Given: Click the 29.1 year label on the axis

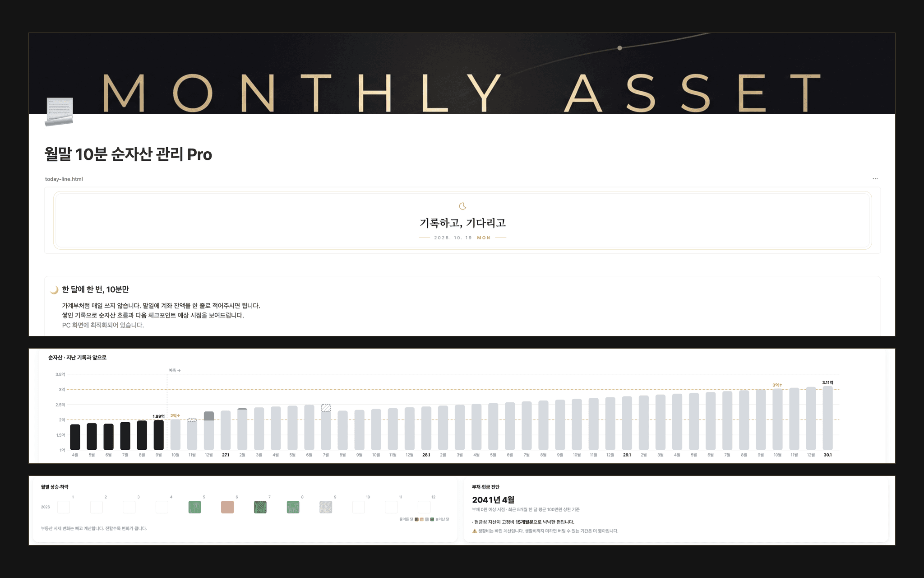Looking at the screenshot, I should (627, 455).
